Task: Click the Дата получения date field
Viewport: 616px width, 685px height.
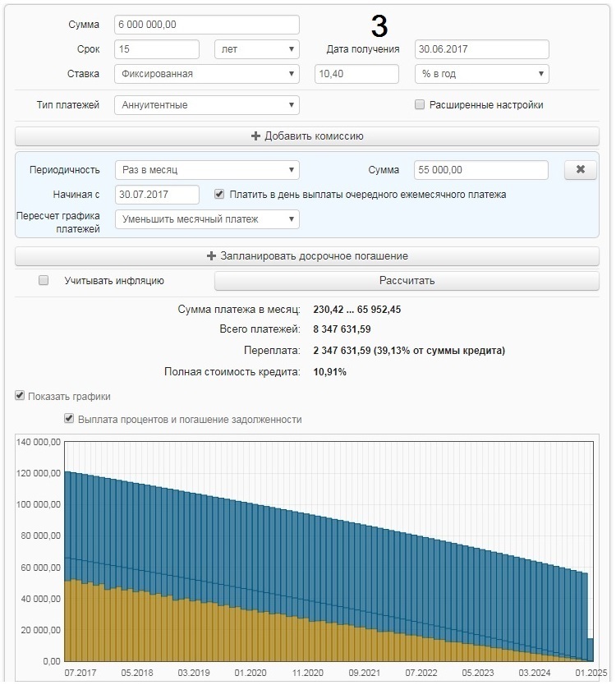Action: (481, 49)
